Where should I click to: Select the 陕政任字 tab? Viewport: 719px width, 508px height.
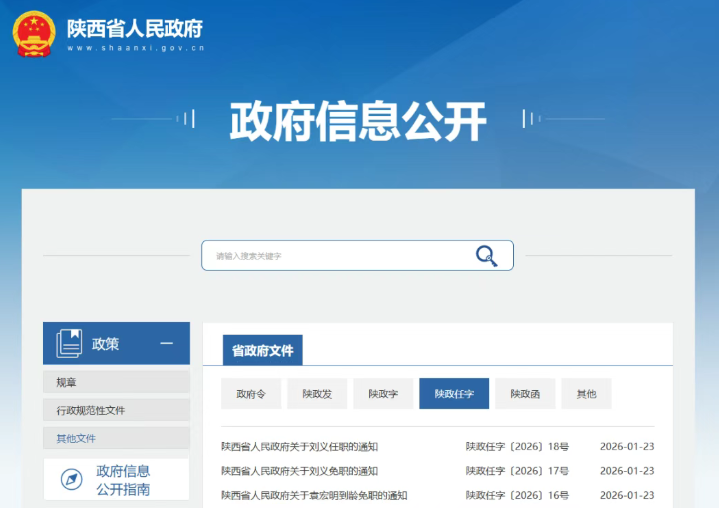click(x=454, y=394)
